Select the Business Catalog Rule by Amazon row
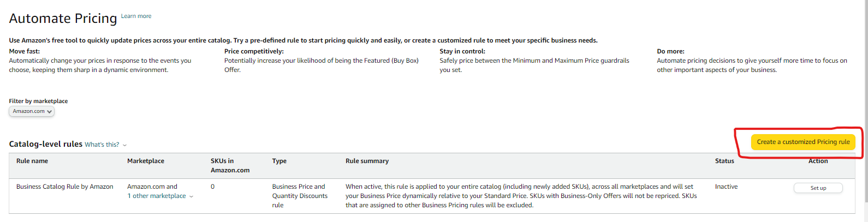 [65, 187]
